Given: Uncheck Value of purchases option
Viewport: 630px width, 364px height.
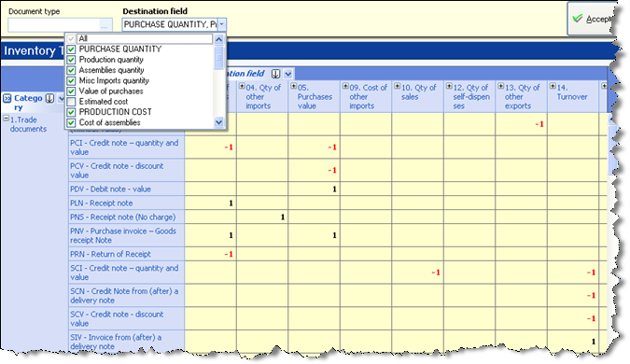Looking at the screenshot, I should 71,91.
